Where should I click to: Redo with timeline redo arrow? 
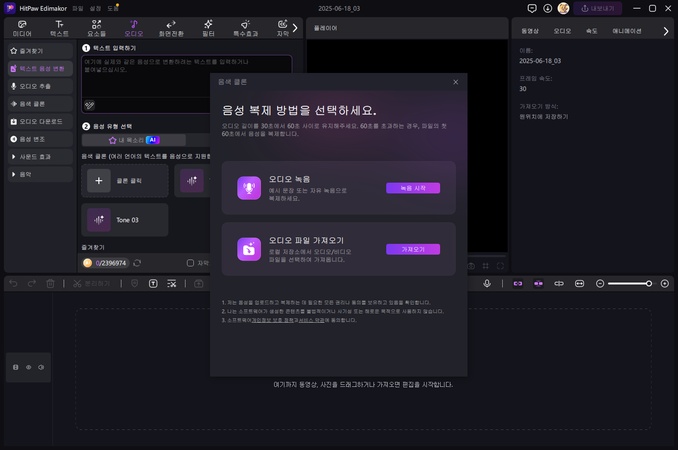tap(32, 284)
